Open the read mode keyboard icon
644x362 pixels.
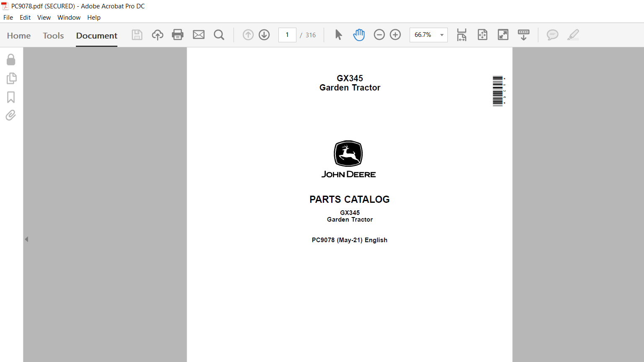[x=524, y=35]
